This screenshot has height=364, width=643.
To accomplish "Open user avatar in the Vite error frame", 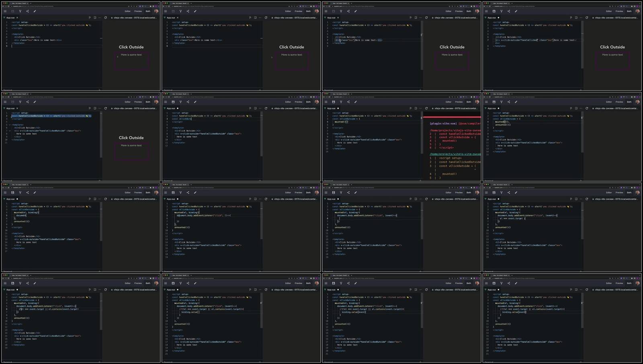I will (477, 102).
